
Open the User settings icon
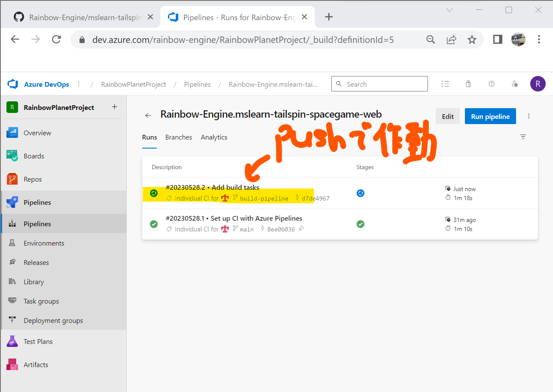click(x=515, y=84)
